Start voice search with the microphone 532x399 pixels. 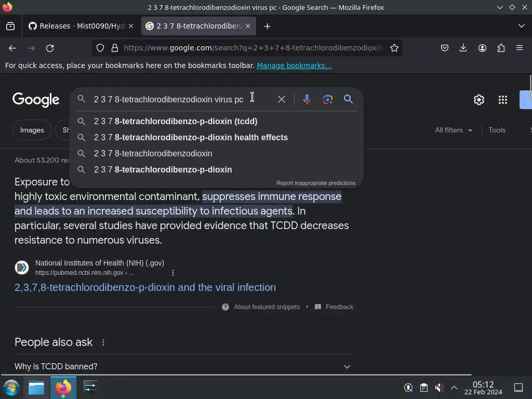[x=307, y=99]
